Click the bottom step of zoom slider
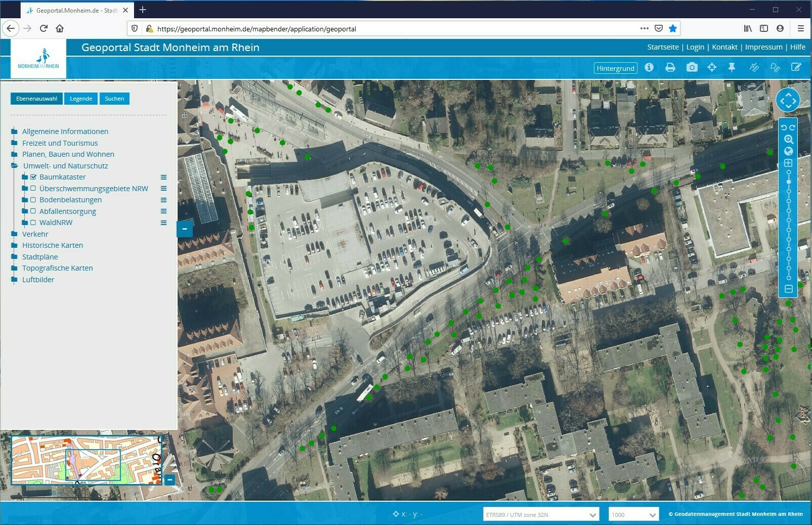This screenshot has height=525, width=812. click(788, 278)
